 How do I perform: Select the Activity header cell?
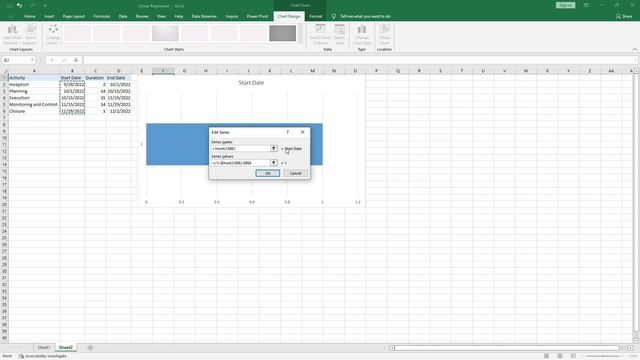point(34,78)
